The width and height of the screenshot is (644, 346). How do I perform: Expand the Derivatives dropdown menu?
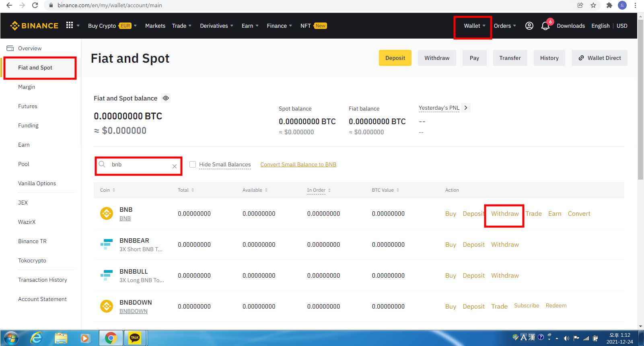click(x=217, y=26)
